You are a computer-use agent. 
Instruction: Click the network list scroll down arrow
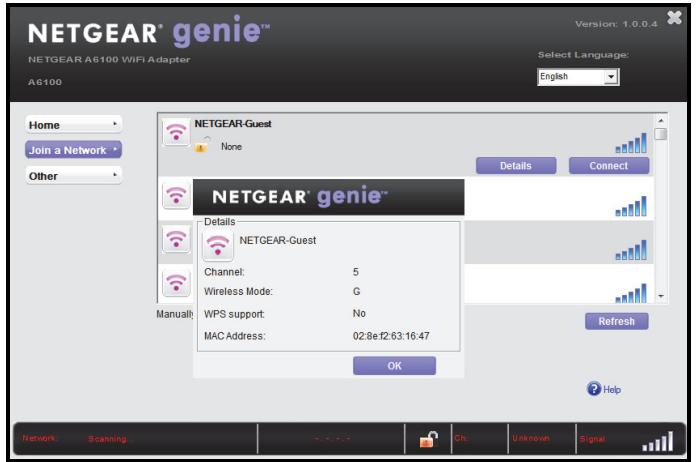(x=661, y=296)
